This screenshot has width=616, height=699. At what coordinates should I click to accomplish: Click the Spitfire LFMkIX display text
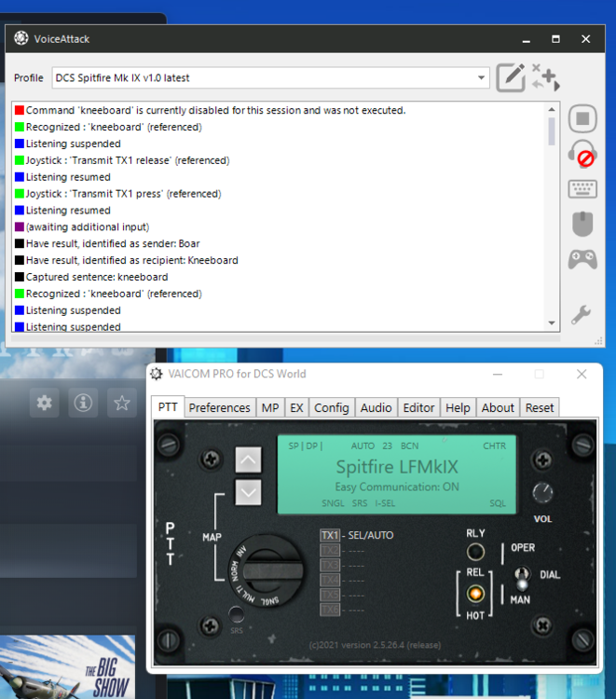click(x=397, y=467)
